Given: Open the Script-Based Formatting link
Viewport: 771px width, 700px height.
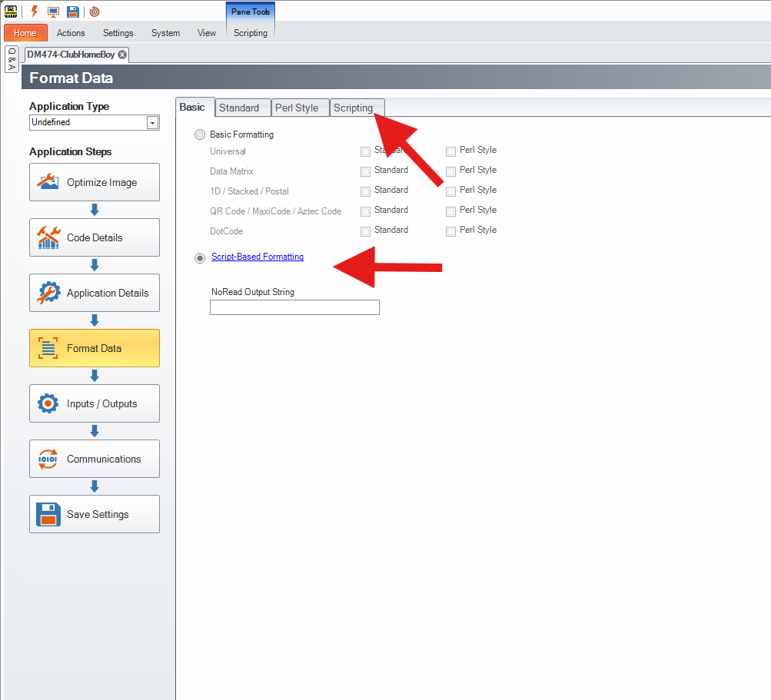Looking at the screenshot, I should click(257, 256).
